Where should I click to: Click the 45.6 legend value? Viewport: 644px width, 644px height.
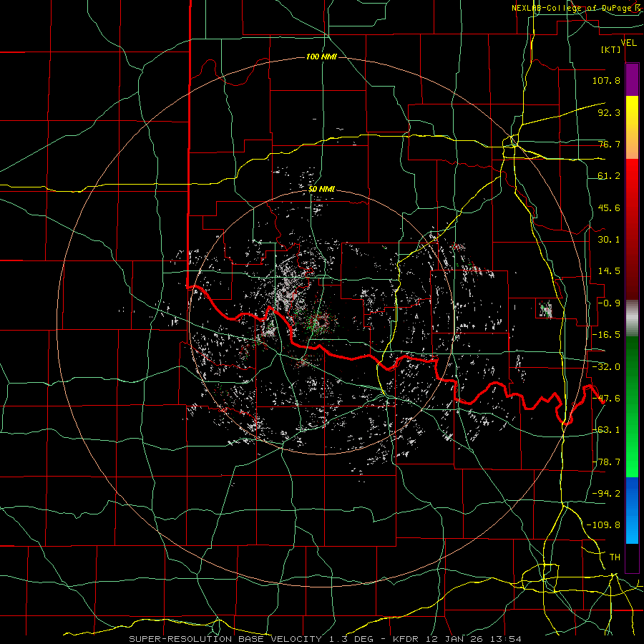(x=609, y=208)
